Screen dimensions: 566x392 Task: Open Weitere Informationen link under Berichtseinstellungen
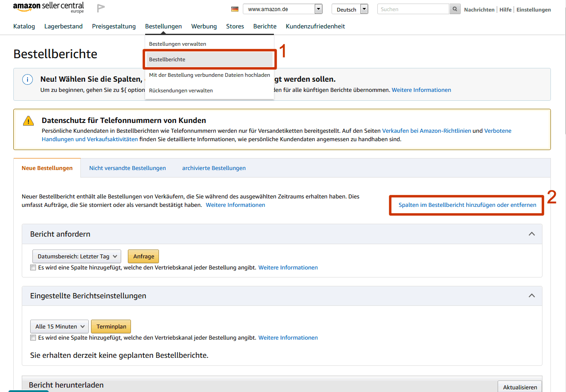pos(288,338)
